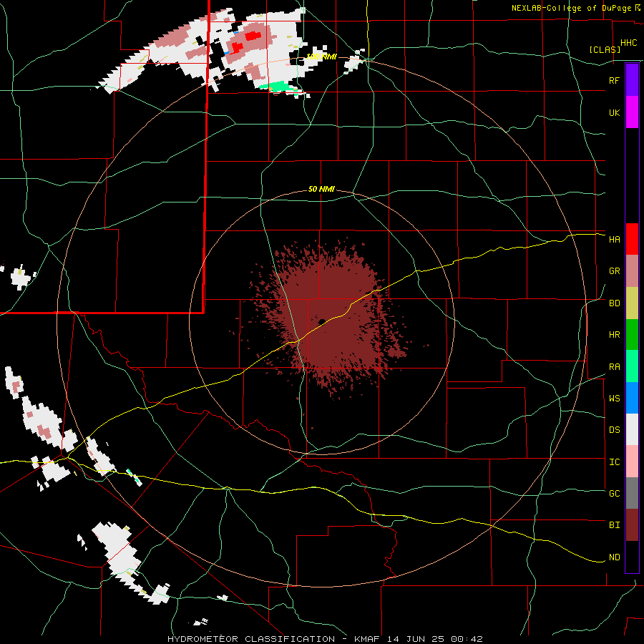Click the "ND" legend label
The image size is (644, 644).
coord(614,557)
